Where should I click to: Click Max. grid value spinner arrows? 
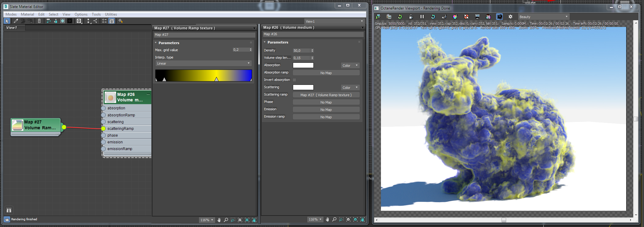click(251, 50)
